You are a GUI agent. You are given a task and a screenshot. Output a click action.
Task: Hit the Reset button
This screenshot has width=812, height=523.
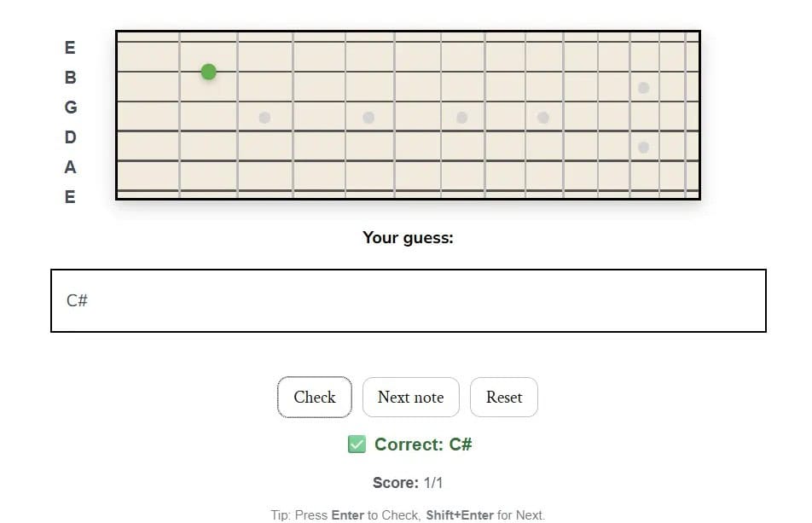tap(503, 398)
